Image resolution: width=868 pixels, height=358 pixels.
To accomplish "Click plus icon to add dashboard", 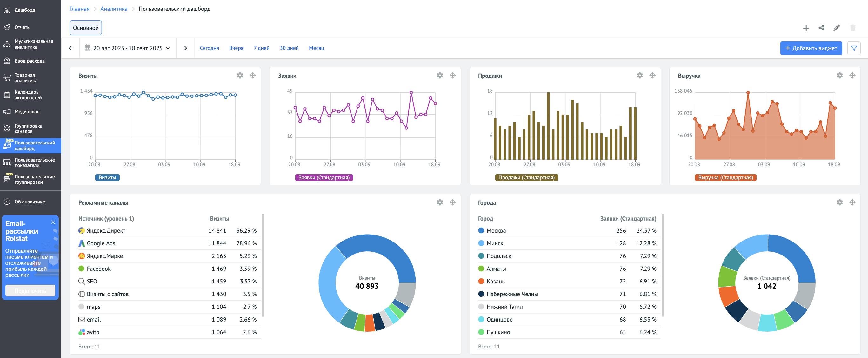I will [806, 28].
